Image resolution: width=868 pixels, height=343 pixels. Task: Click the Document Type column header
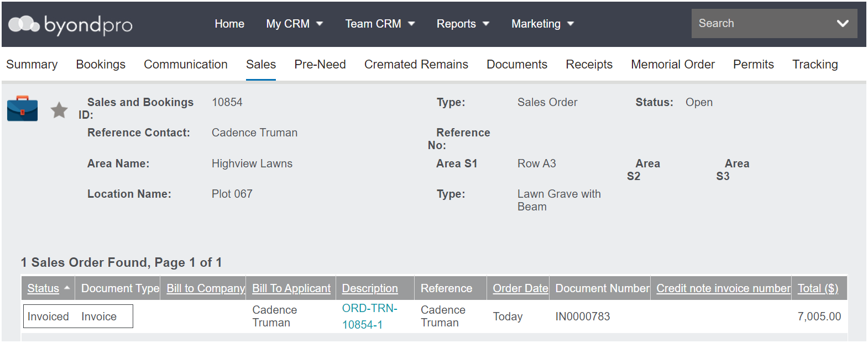point(120,288)
